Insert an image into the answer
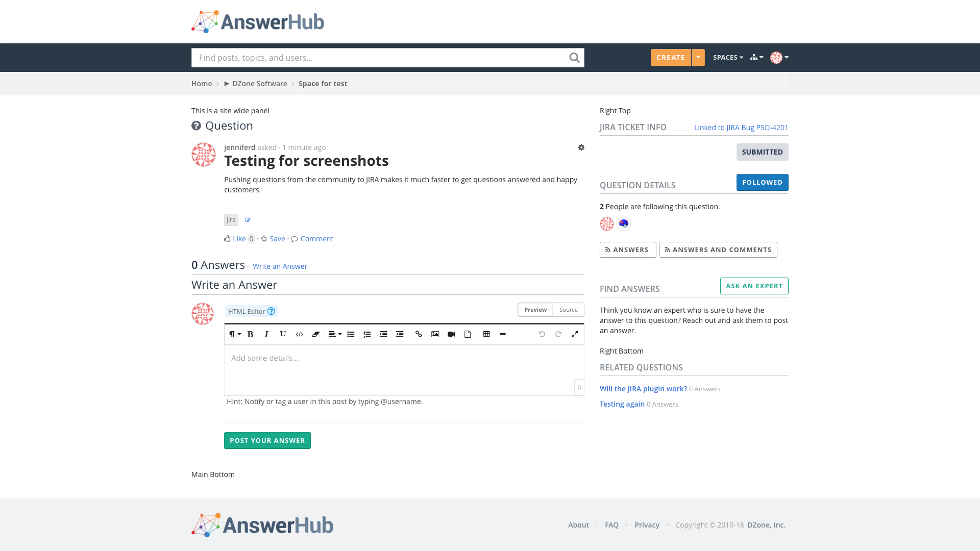Viewport: 980px width, 551px height. click(435, 334)
